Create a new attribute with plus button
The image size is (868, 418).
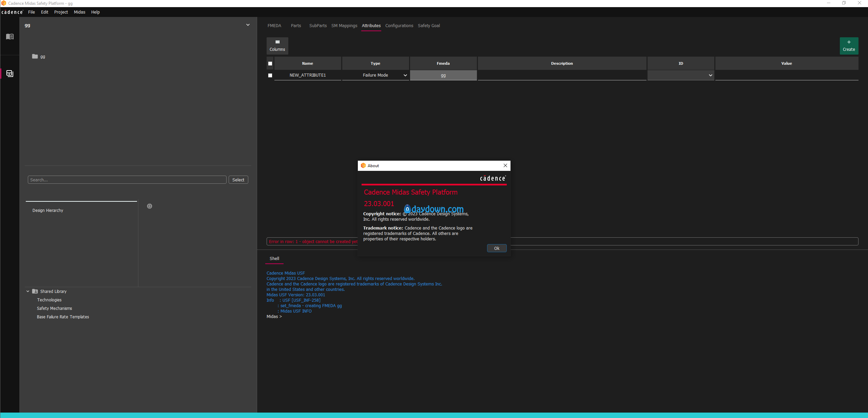click(x=849, y=46)
